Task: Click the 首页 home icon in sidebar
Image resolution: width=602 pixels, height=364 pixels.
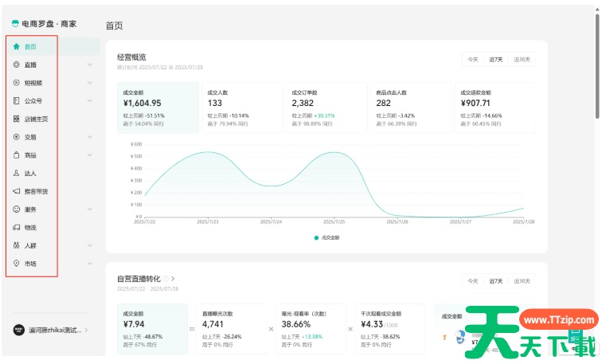Action: coord(17,46)
